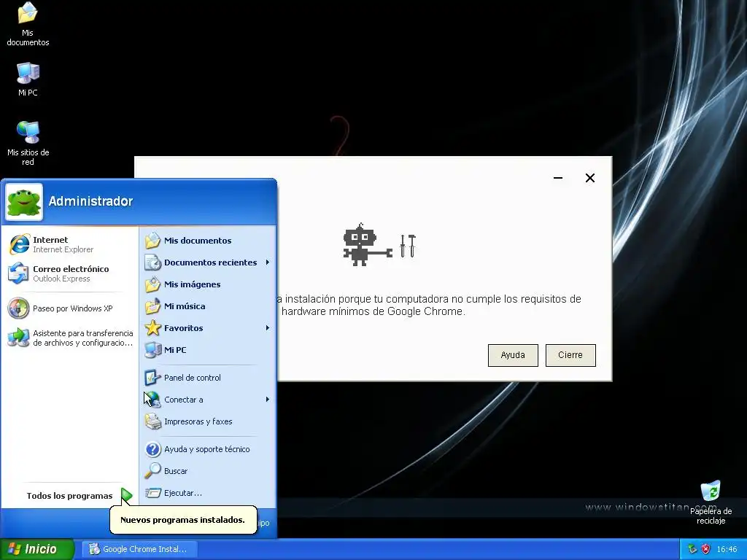Viewport: 747px width, 560px height.
Task: Start Paseo por Windows XP
Action: tap(71, 308)
